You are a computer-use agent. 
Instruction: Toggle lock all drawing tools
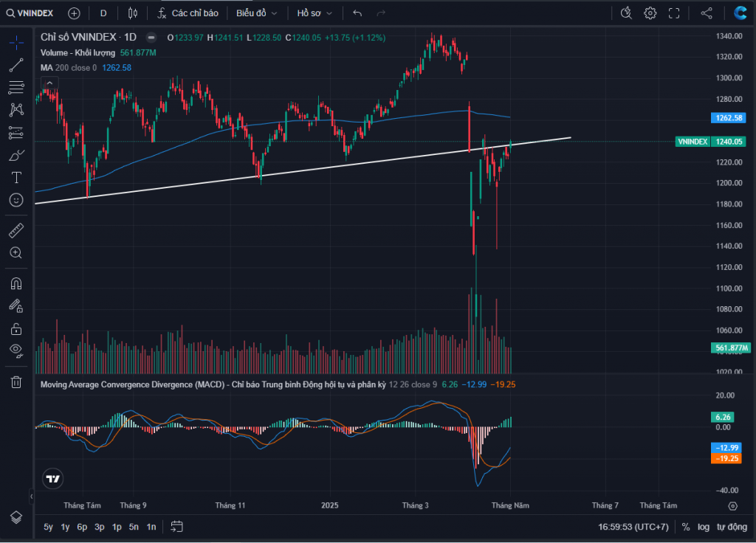coord(16,329)
